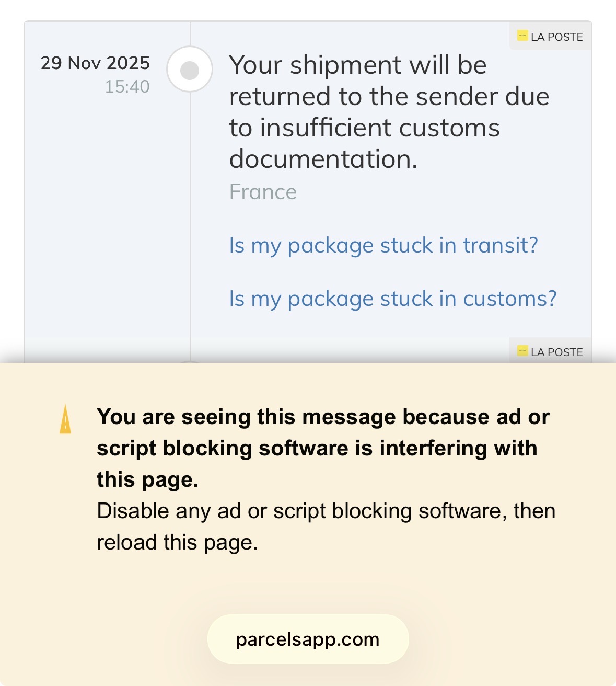Image resolution: width=616 pixels, height=686 pixels.
Task: Click the 29 Nov 2025 date label
Action: (x=95, y=63)
